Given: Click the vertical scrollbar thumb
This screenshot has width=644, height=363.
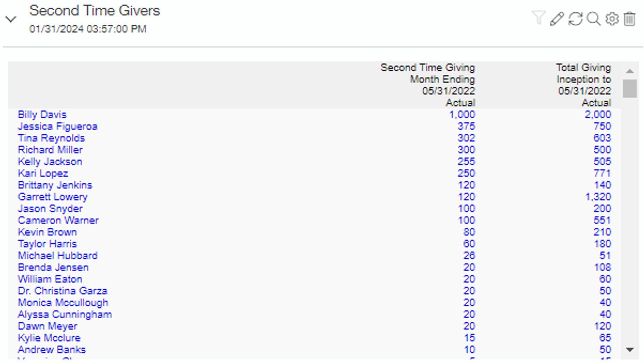Looking at the screenshot, I should [x=630, y=88].
